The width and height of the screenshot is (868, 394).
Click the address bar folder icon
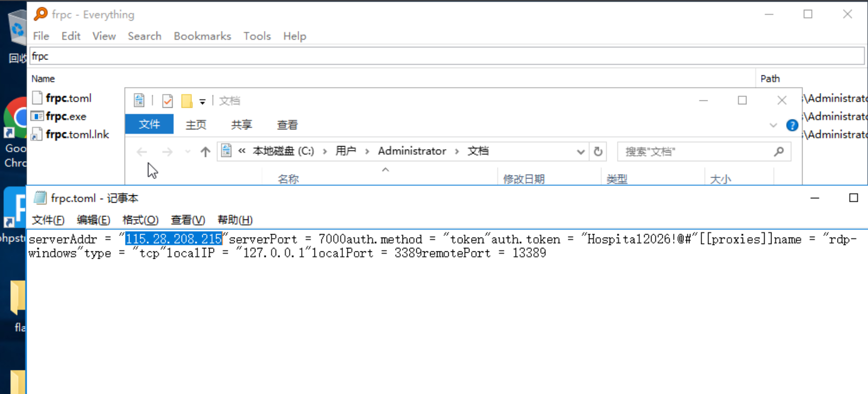coord(226,151)
